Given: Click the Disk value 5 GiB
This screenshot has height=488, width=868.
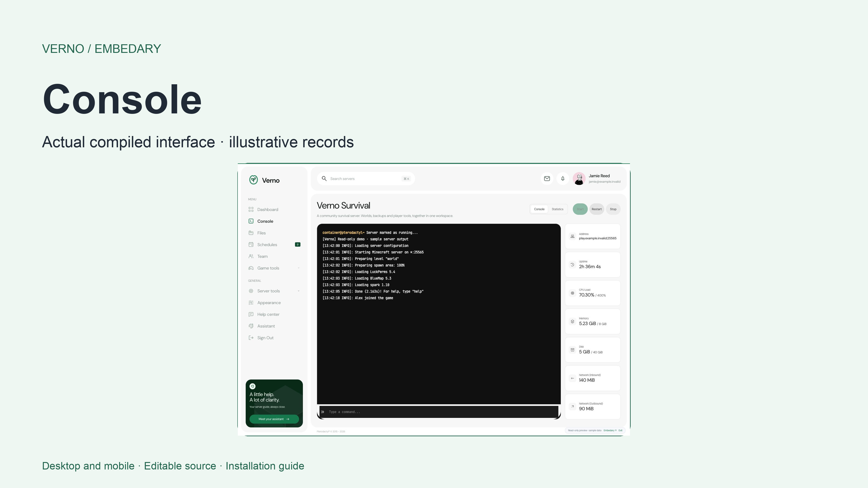Looking at the screenshot, I should (x=584, y=352).
